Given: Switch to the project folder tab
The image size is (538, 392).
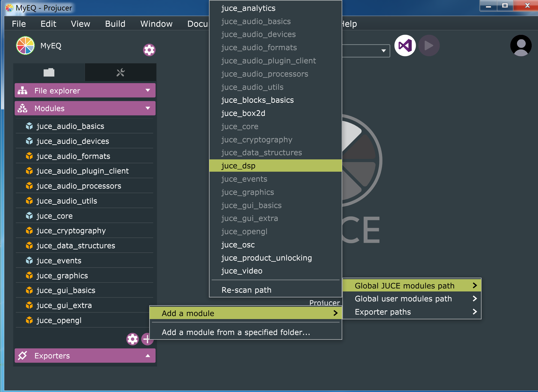Looking at the screenshot, I should [49, 72].
